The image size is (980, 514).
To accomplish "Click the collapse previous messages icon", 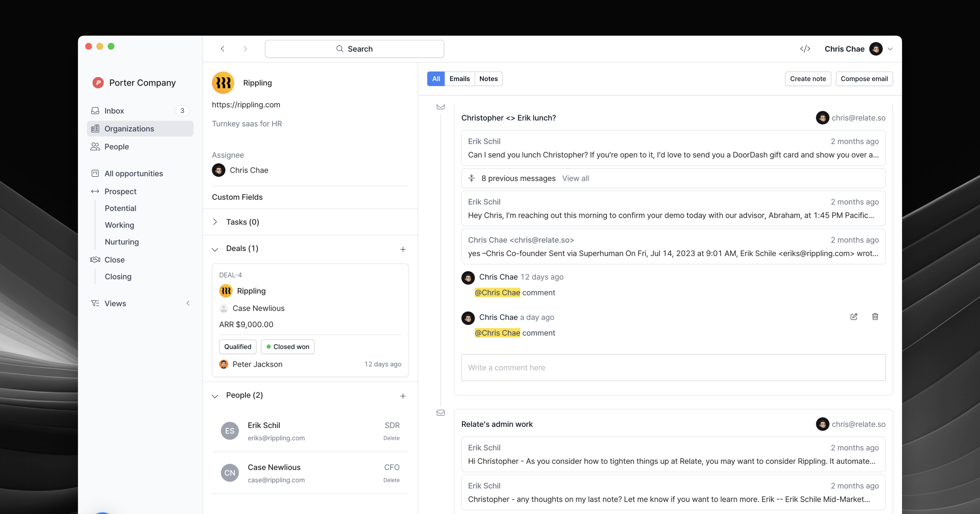I will (x=471, y=178).
